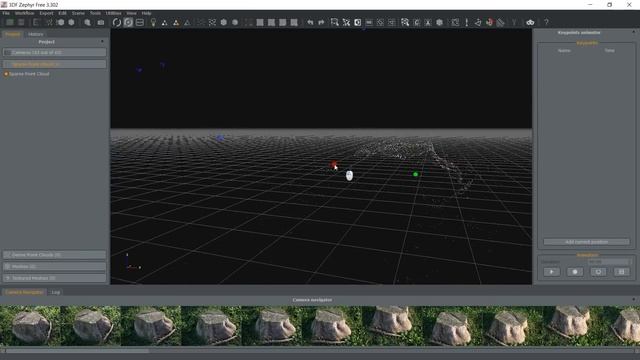Image resolution: width=640 pixels, height=360 pixels.
Task: Switch to the Log tab
Action: click(56, 292)
